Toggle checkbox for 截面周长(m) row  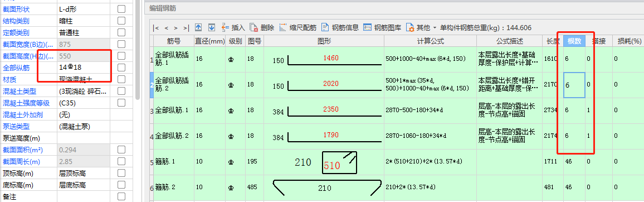[121, 162]
